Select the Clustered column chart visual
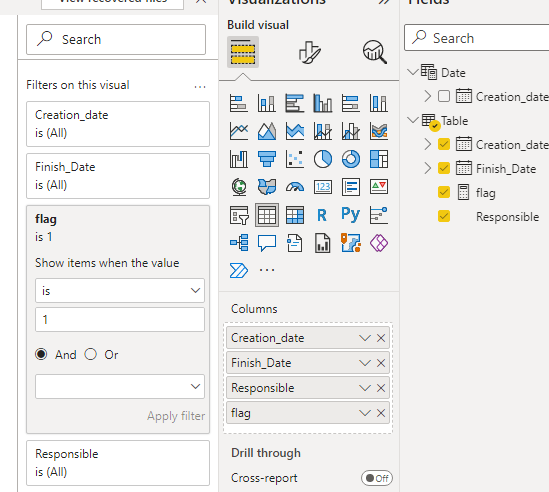 click(323, 103)
